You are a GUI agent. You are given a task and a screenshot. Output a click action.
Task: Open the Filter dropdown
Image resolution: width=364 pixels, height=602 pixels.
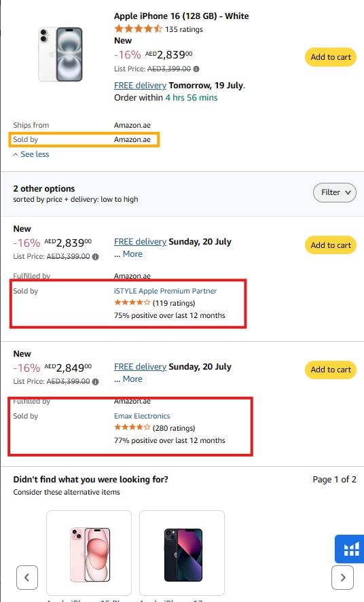335,192
